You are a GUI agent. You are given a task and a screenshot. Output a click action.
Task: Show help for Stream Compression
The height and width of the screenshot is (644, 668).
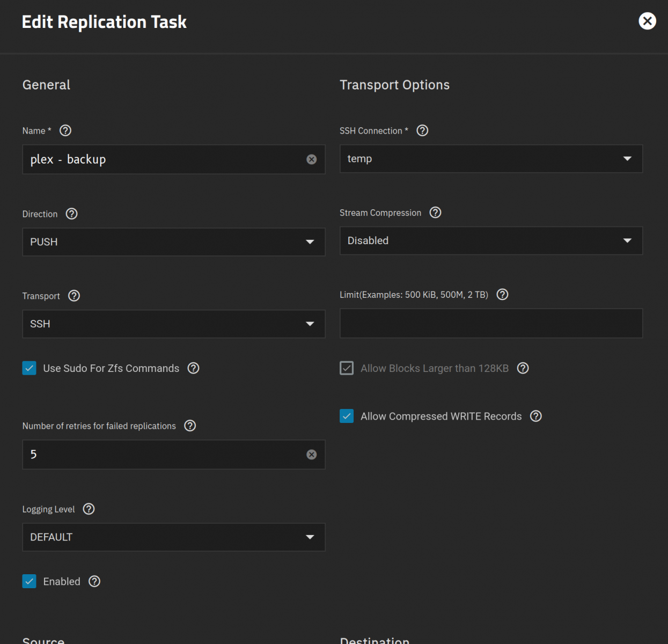(x=436, y=213)
